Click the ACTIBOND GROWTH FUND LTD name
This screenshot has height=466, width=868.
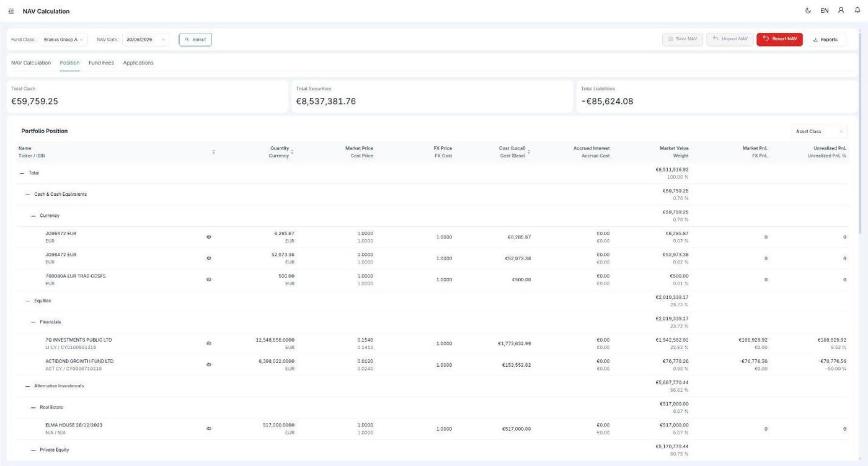tap(79, 361)
